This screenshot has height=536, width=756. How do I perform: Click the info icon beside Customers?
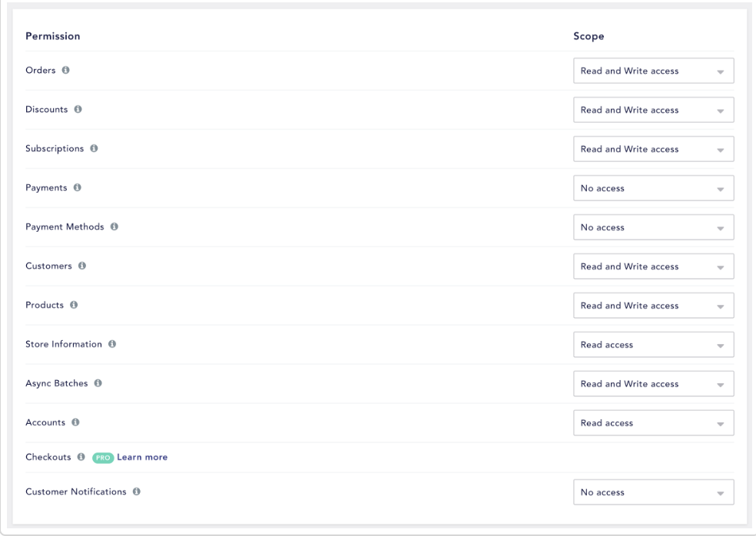pos(81,266)
